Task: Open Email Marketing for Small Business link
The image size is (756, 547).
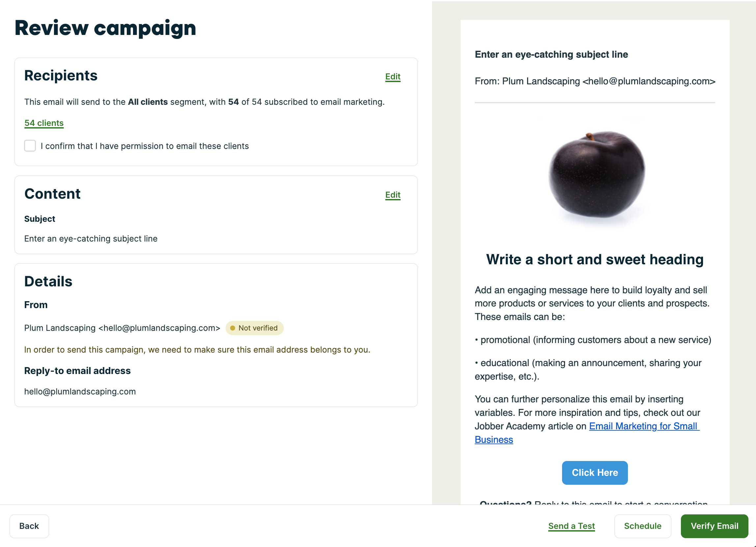Action: click(587, 433)
